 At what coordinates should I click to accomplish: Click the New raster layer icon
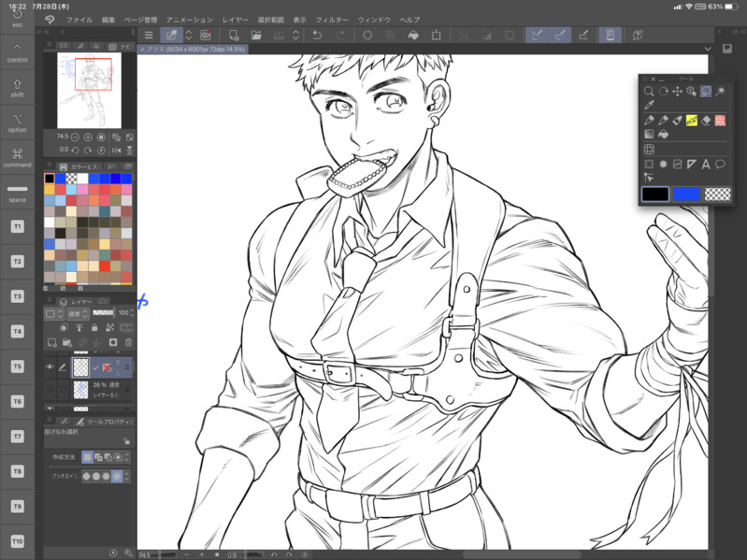pyautogui.click(x=52, y=342)
